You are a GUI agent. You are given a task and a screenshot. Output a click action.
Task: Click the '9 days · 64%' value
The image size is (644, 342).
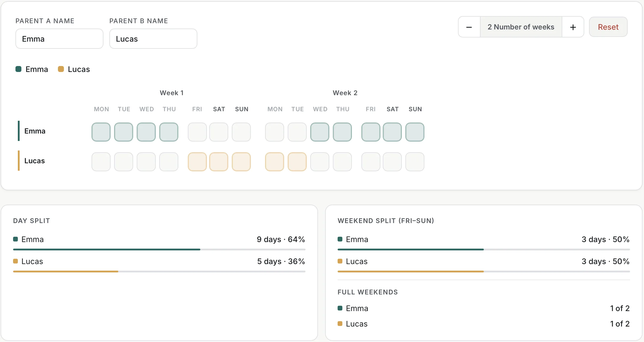coord(281,239)
